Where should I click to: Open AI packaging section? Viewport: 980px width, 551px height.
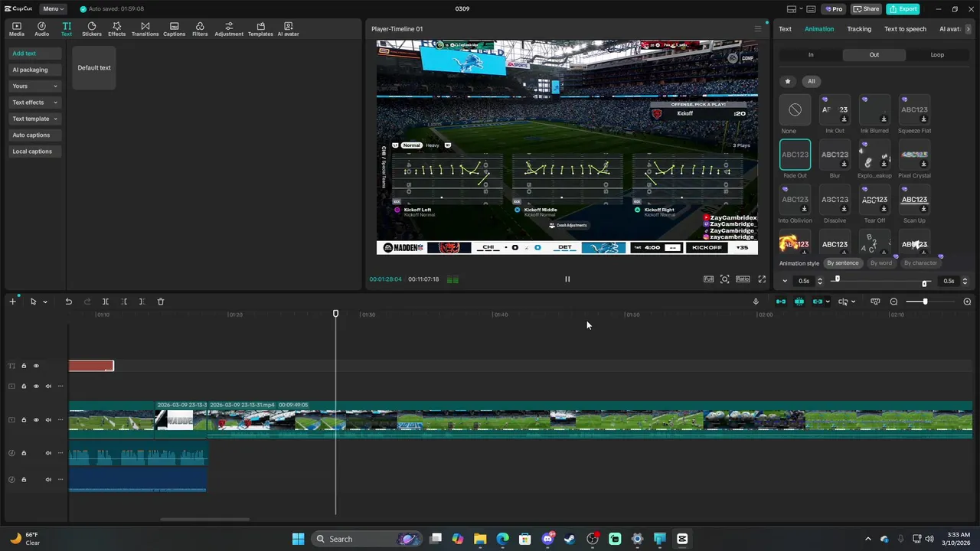[34, 70]
